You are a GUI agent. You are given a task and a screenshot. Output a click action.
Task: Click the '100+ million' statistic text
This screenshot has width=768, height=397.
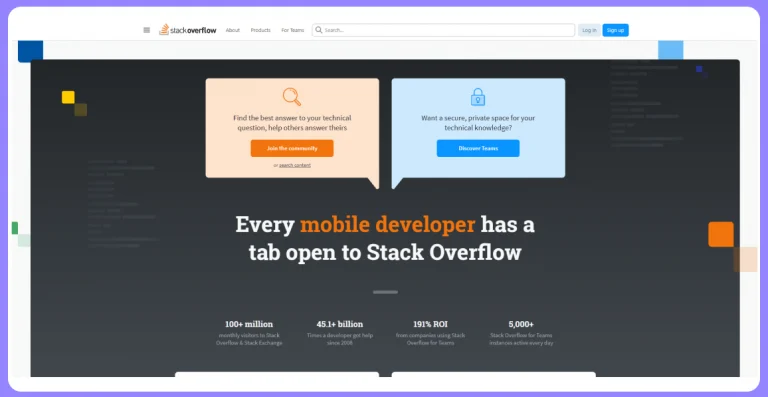[x=249, y=324]
